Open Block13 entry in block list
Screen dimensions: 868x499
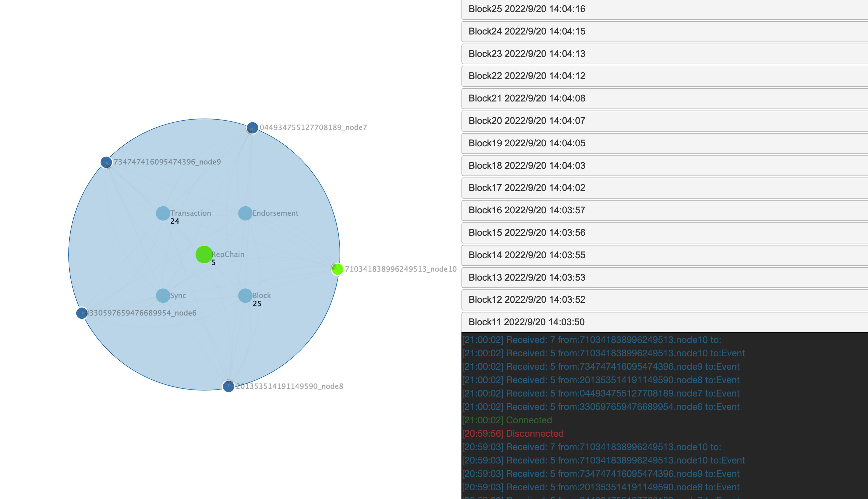[x=665, y=278]
